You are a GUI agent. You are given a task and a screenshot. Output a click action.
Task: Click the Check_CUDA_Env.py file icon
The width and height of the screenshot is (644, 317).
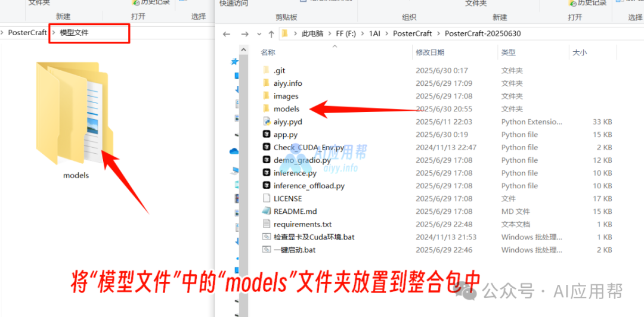tap(267, 147)
